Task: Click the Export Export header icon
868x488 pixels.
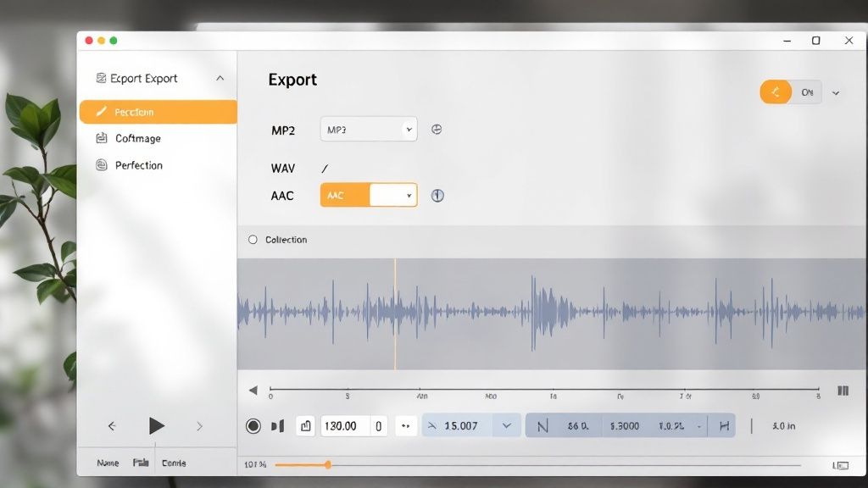Action: pos(101,78)
